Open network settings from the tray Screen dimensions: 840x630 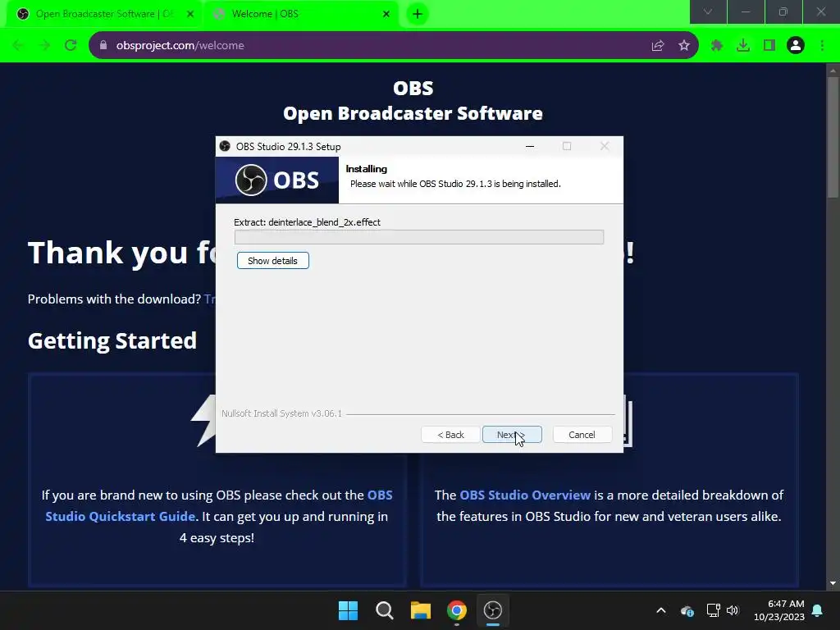(713, 610)
